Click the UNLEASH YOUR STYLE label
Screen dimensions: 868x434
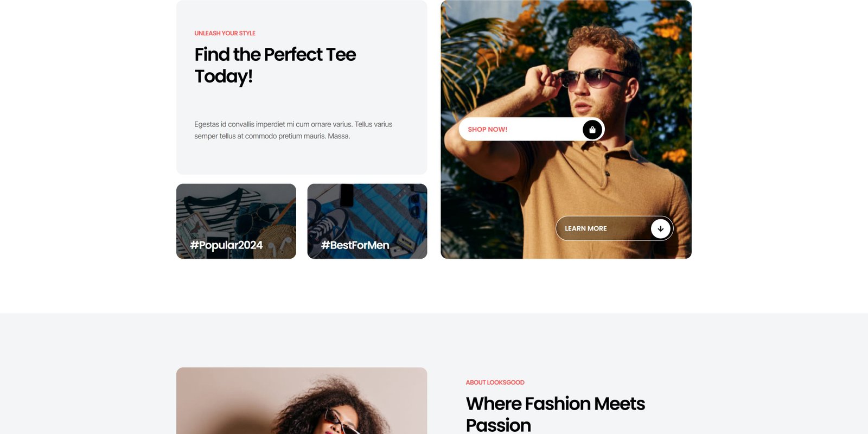[x=225, y=33]
